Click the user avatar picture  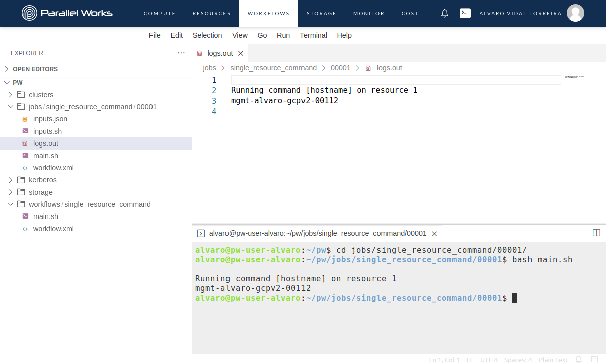click(x=575, y=13)
